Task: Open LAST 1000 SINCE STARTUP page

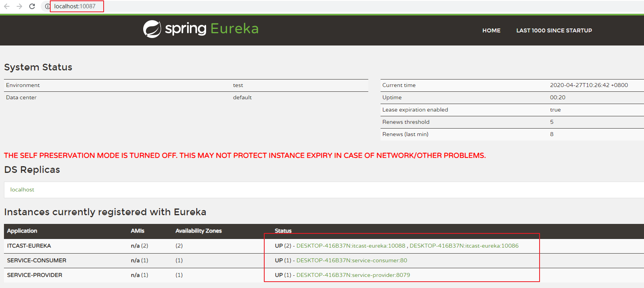Action: click(x=554, y=30)
